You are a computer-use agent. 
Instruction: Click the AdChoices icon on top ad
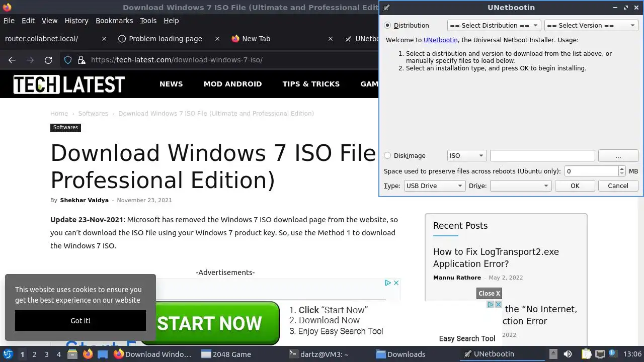tap(388, 283)
